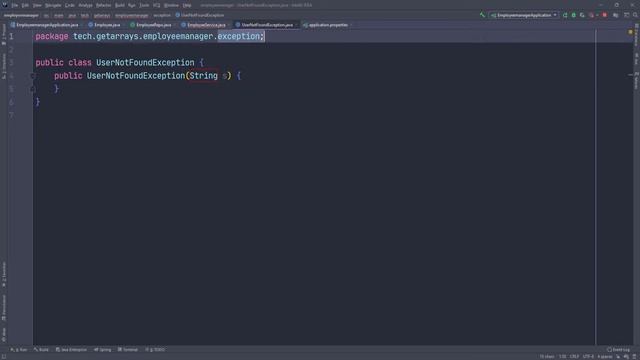
Task: Toggle tool window bars icon at bottom-left corner
Action: tap(4, 357)
